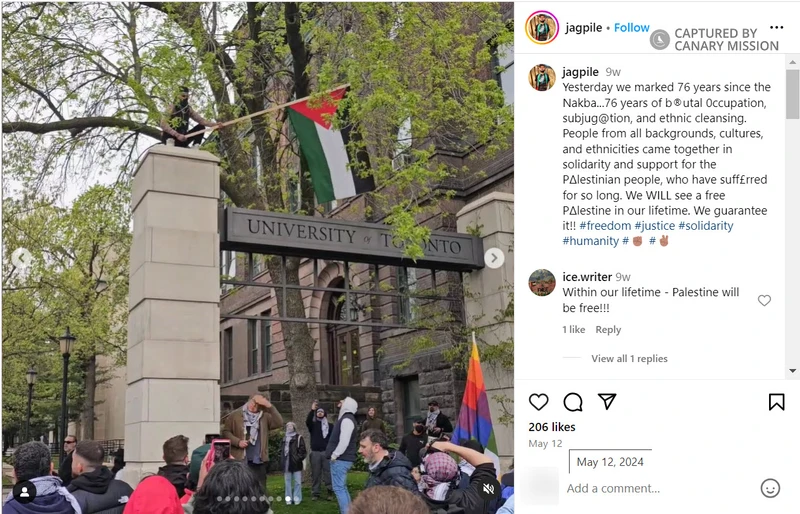Show tagged people in the photo
Viewport: 800px width, 514px height.
pyautogui.click(x=24, y=492)
